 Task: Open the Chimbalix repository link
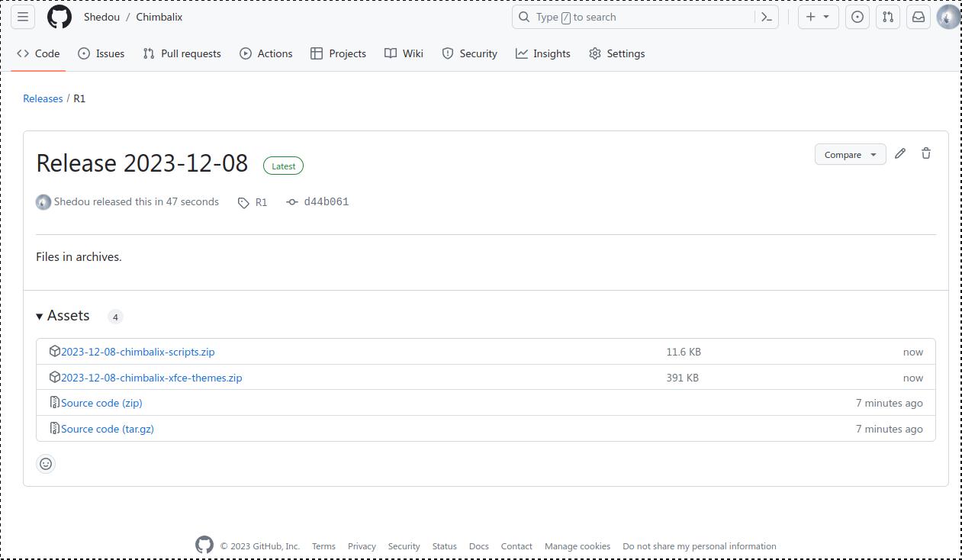pyautogui.click(x=159, y=17)
